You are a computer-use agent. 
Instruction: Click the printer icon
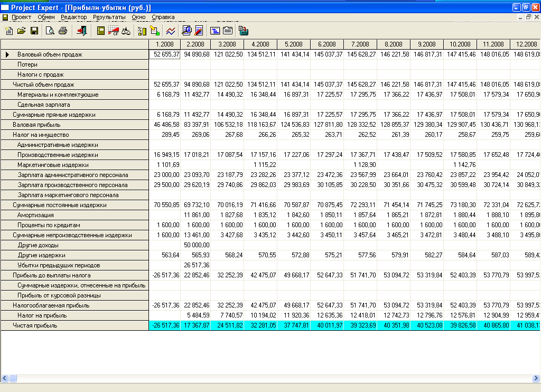(63, 31)
